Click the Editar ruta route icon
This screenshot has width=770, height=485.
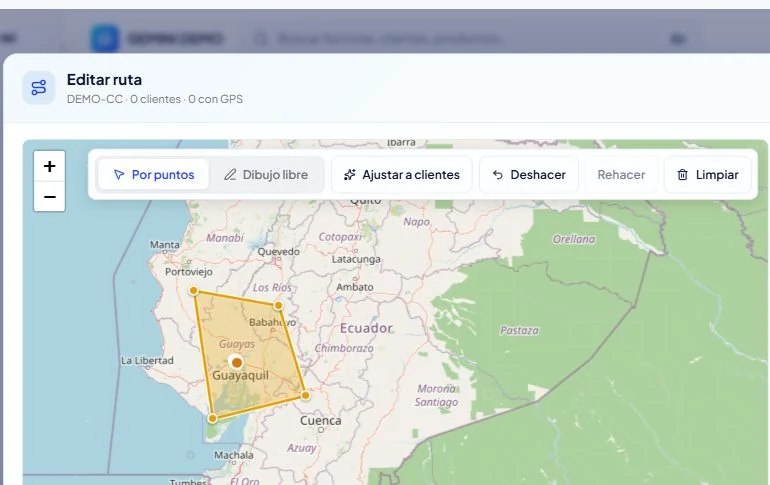[x=39, y=87]
